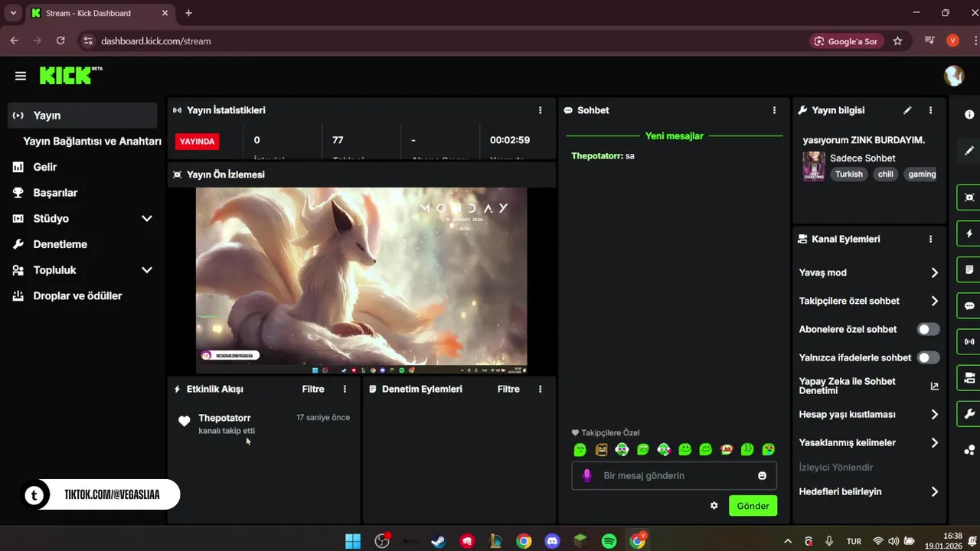
Task: Toggle the camera widget in right sidebar
Action: pos(969,377)
